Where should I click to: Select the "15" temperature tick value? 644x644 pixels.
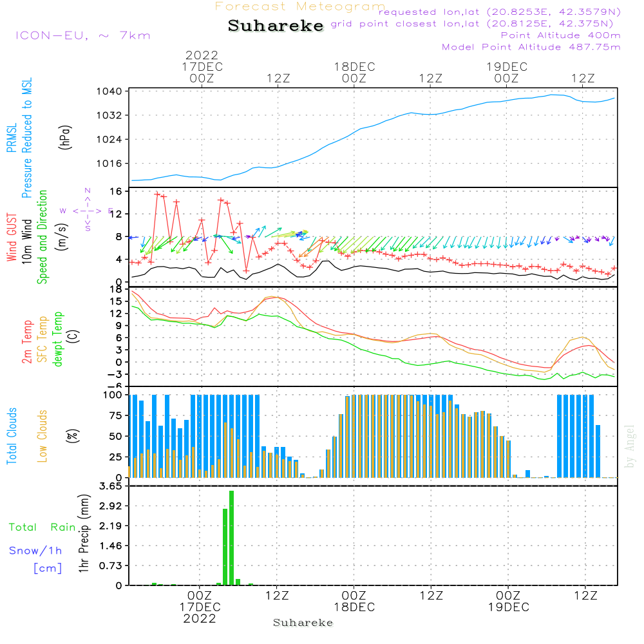tap(116, 301)
